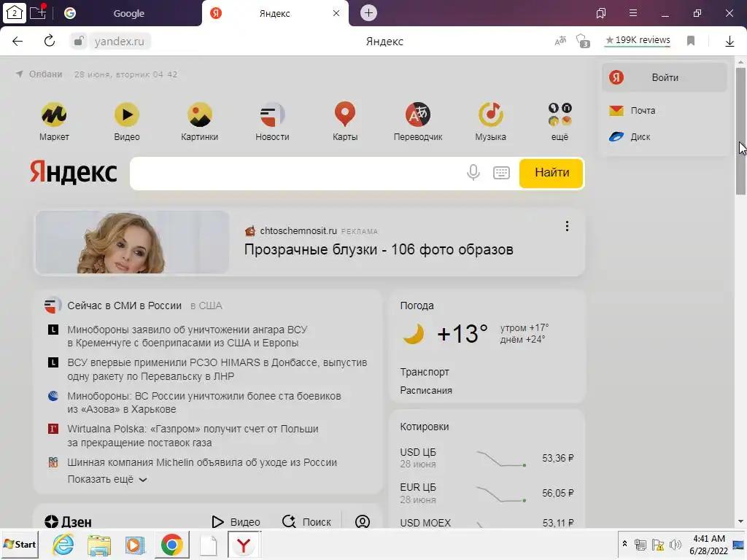The height and width of the screenshot is (560, 747).
Task: Open the Расписания link
Action: [x=426, y=391]
